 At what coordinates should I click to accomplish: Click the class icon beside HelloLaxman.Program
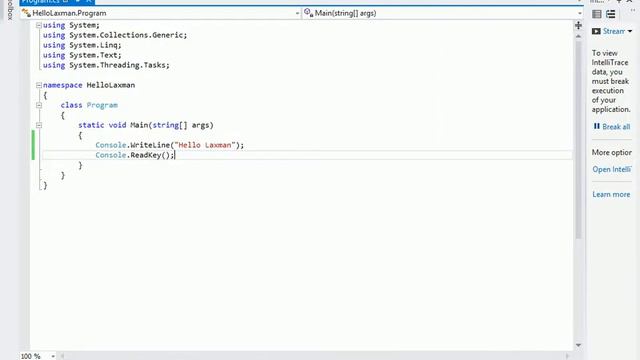pyautogui.click(x=26, y=13)
